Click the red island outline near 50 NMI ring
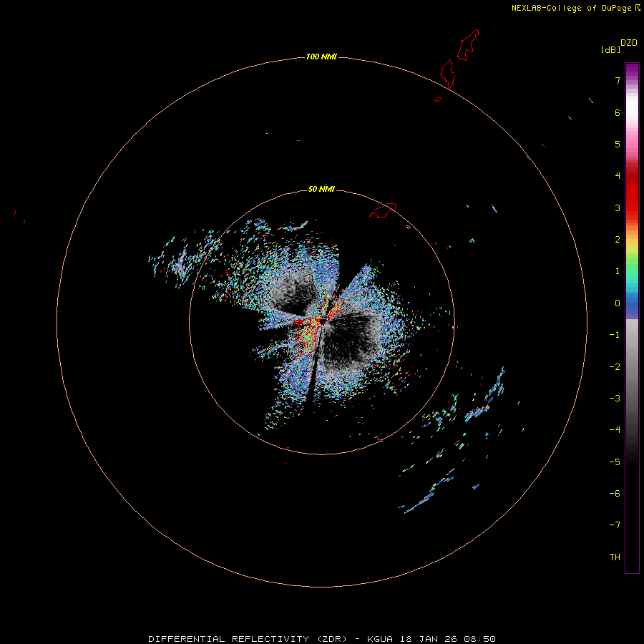 coord(383,210)
